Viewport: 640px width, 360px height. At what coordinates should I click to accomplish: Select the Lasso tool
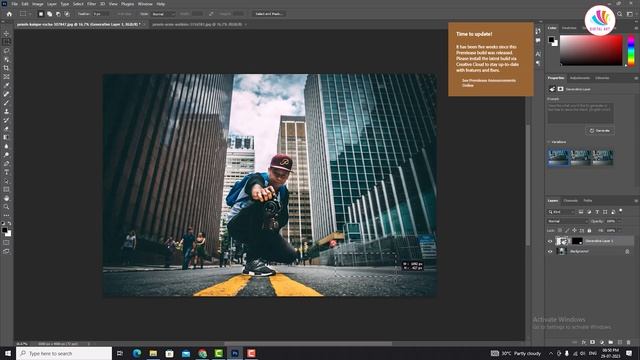6,51
